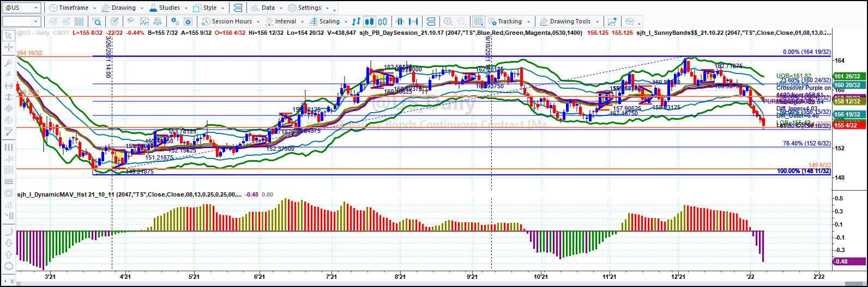Click the '0.00% (164 19/32)' Fibonacci label
Image resolution: width=868 pixels, height=287 pixels.
tap(806, 52)
